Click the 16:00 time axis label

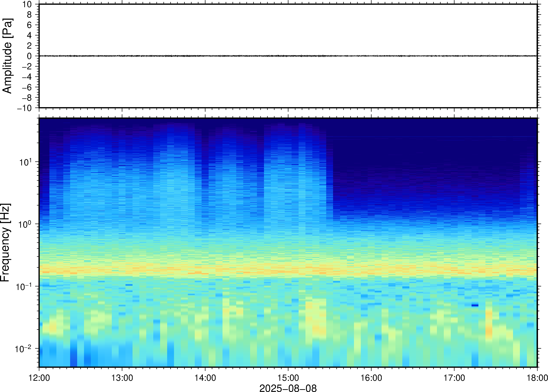(371, 378)
